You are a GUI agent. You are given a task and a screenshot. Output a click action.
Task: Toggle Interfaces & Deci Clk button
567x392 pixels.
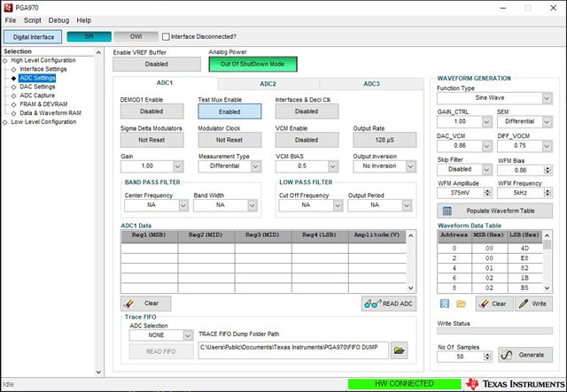click(307, 111)
